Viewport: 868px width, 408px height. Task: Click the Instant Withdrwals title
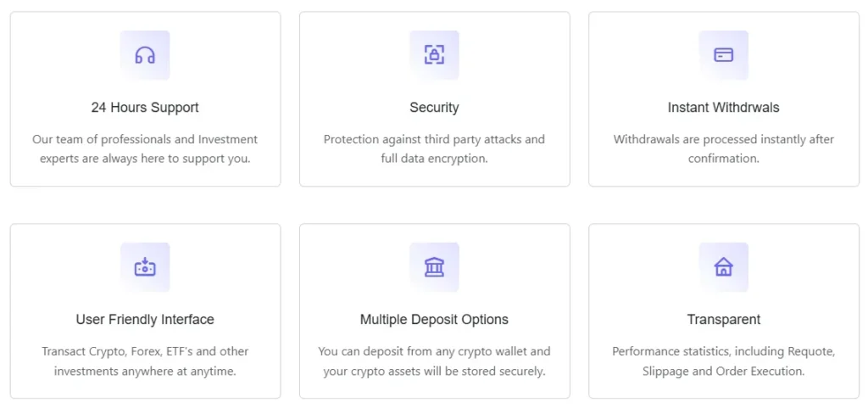pyautogui.click(x=723, y=108)
